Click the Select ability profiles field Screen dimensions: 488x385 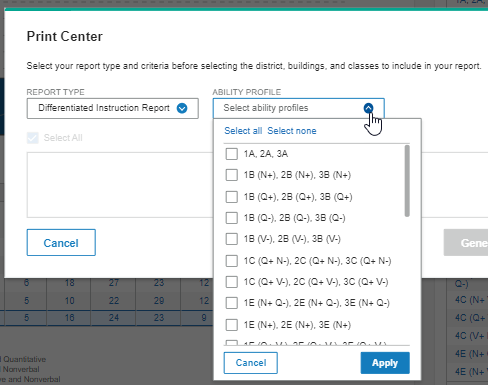tap(298, 108)
